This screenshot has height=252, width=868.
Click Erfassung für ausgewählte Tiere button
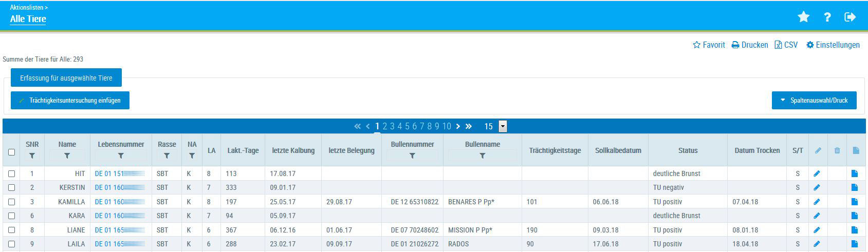pyautogui.click(x=66, y=78)
